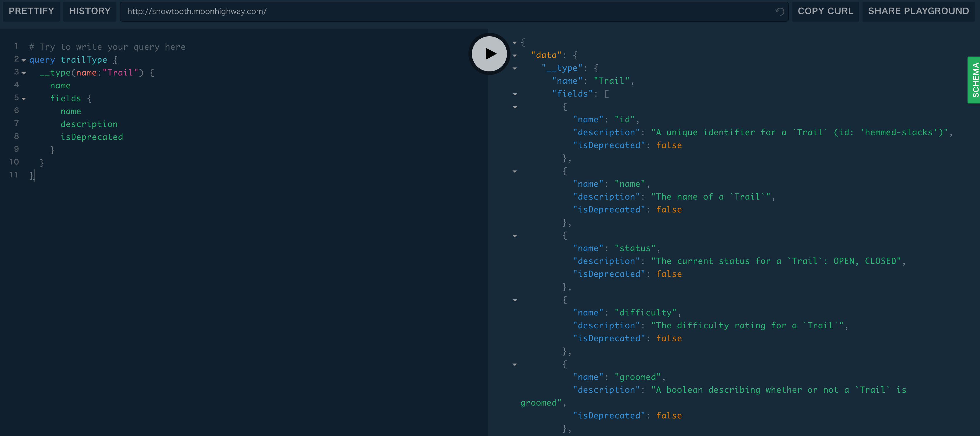Open the SCHEMA side tab
This screenshot has height=436, width=980.
pos(974,80)
